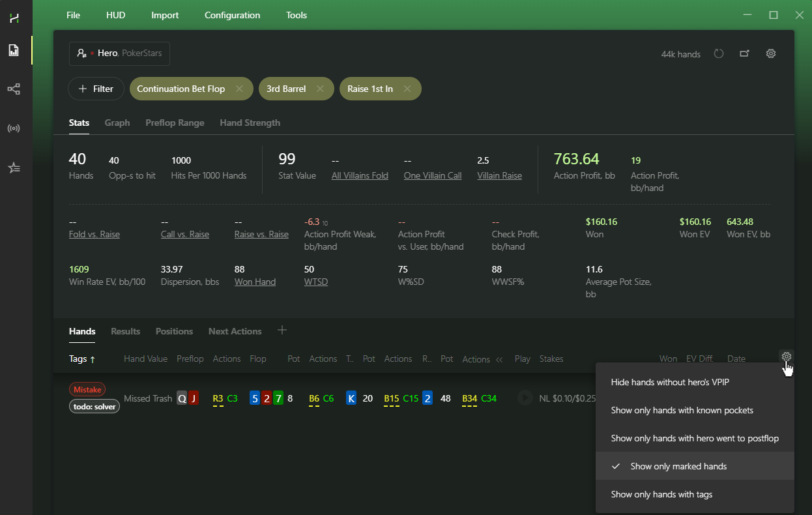Open the tree diagram sidebar icon
The image size is (812, 515).
(14, 89)
